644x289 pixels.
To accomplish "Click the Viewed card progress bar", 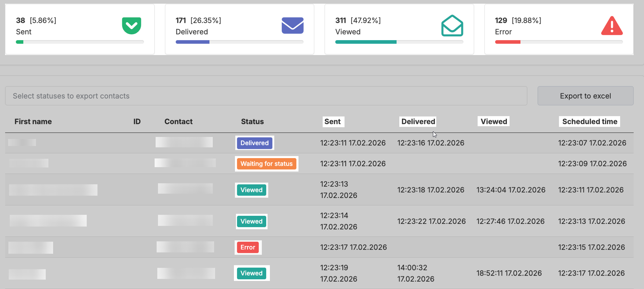I will 399,42.
